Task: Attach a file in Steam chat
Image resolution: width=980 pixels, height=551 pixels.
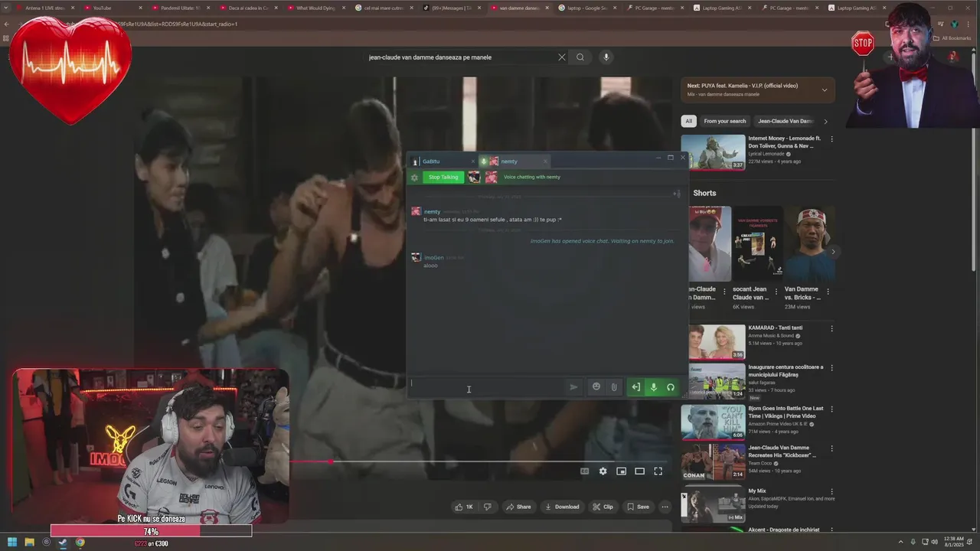Action: pyautogui.click(x=613, y=387)
